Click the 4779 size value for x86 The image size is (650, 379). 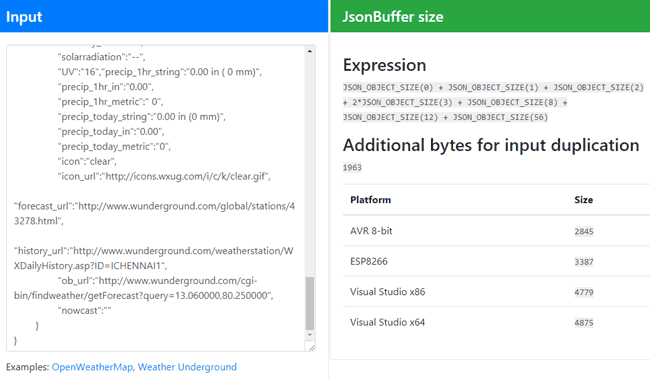[584, 292]
